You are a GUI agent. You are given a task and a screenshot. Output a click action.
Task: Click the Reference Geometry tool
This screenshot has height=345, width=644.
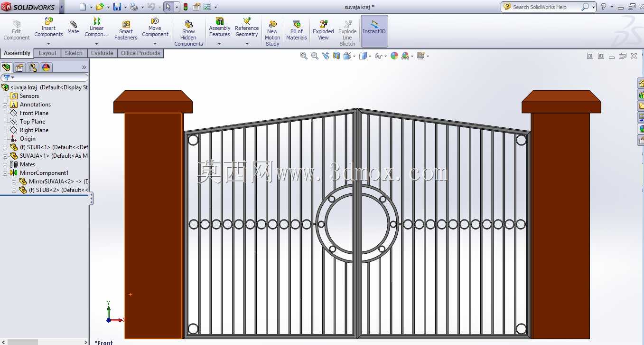[x=247, y=28]
